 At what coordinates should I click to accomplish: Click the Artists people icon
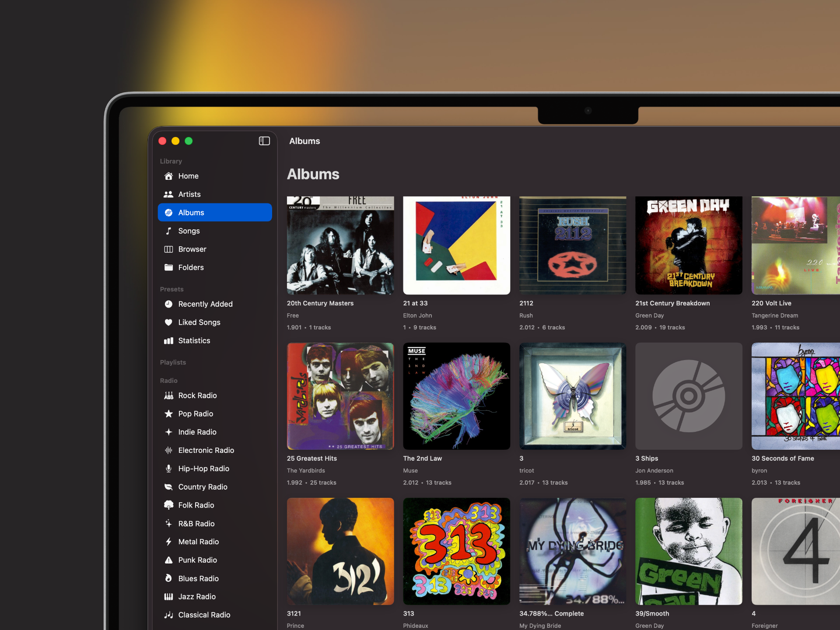coord(168,194)
